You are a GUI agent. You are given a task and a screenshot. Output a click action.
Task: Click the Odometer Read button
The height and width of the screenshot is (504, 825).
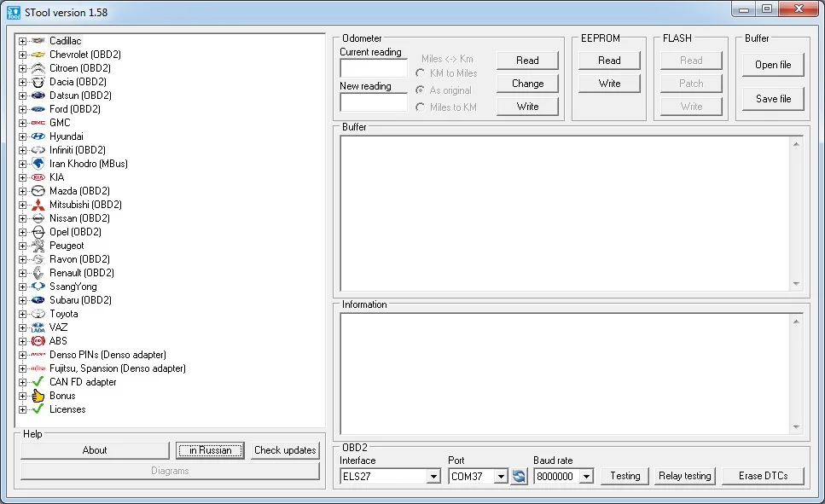527,60
